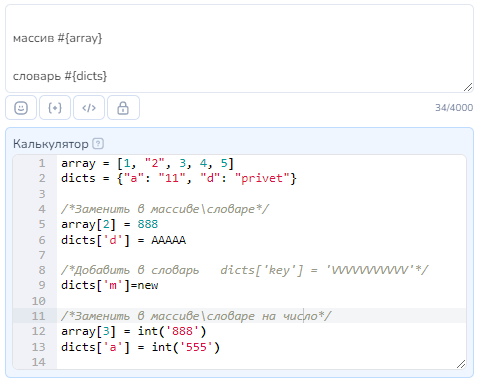Click empty line 14 in code editor
Screen dimensions: 482x380
click(x=261, y=362)
